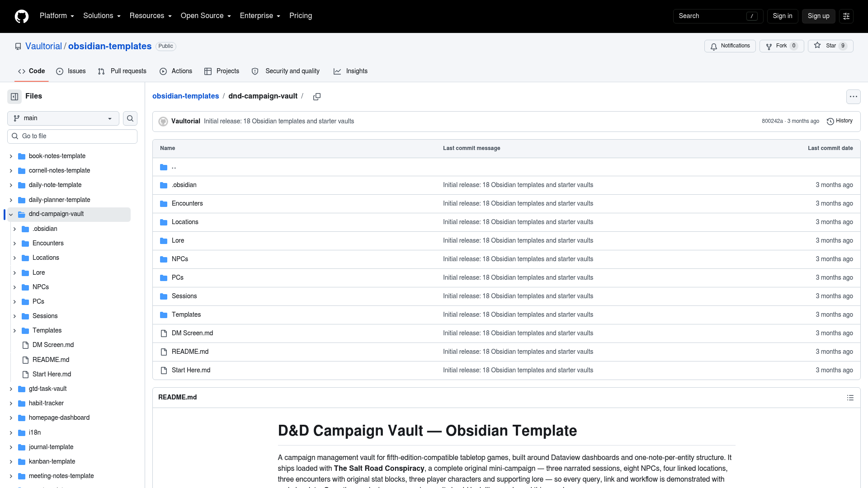Switch to the Pull requests tab
868x488 pixels.
click(x=122, y=71)
